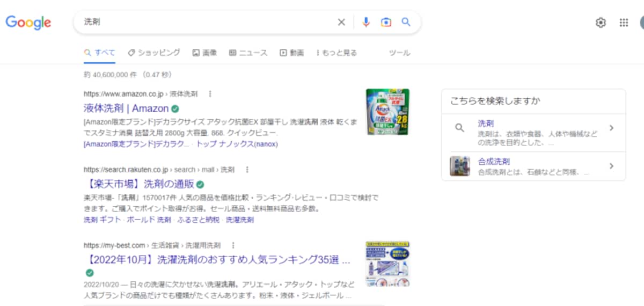Click the https://www.amazon.co.jp URL text
This screenshot has width=644, height=306.
pos(124,94)
